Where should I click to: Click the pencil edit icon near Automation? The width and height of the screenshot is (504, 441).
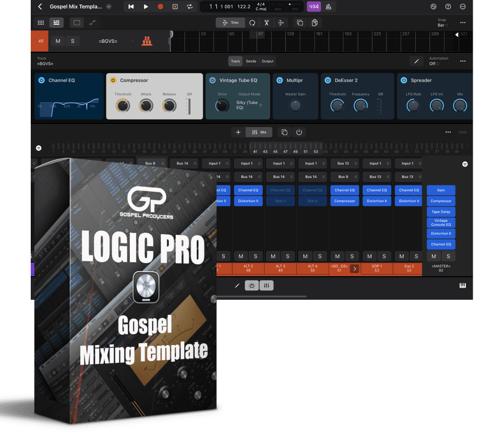pyautogui.click(x=416, y=61)
